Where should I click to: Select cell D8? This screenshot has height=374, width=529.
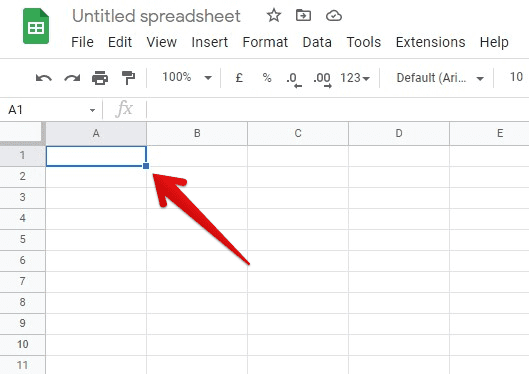coord(399,303)
